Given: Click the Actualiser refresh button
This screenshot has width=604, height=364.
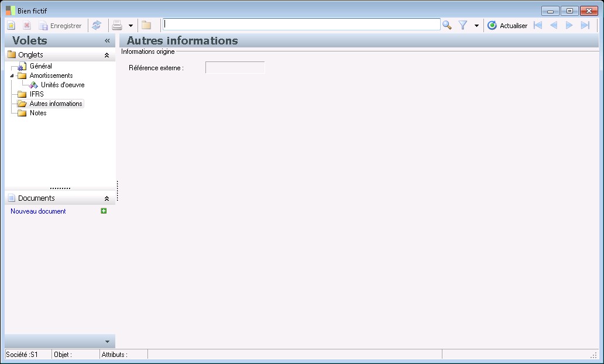Looking at the screenshot, I should coord(507,25).
